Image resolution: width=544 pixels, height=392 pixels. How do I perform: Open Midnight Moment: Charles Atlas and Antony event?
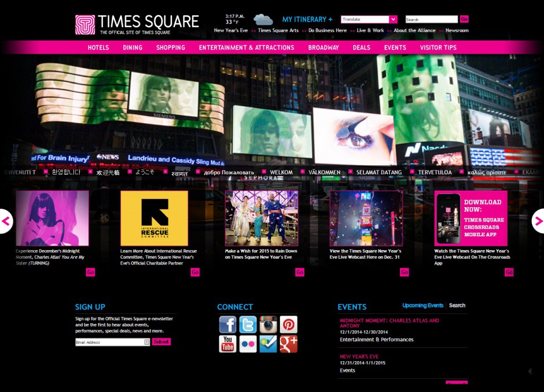point(389,323)
